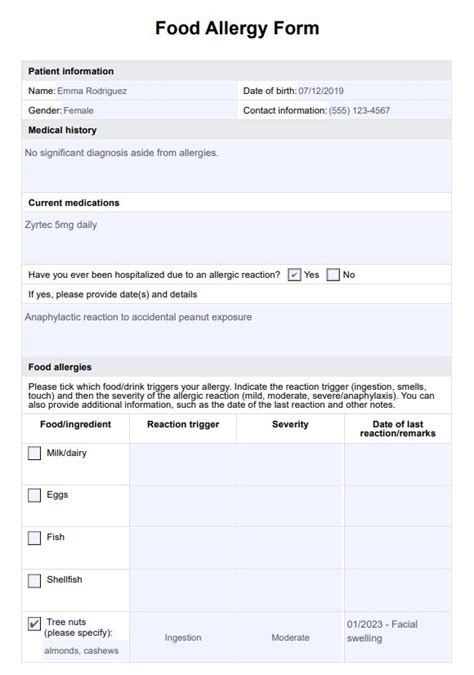Tick the No hospitalized checkbox
The image size is (474, 675).
(333, 275)
